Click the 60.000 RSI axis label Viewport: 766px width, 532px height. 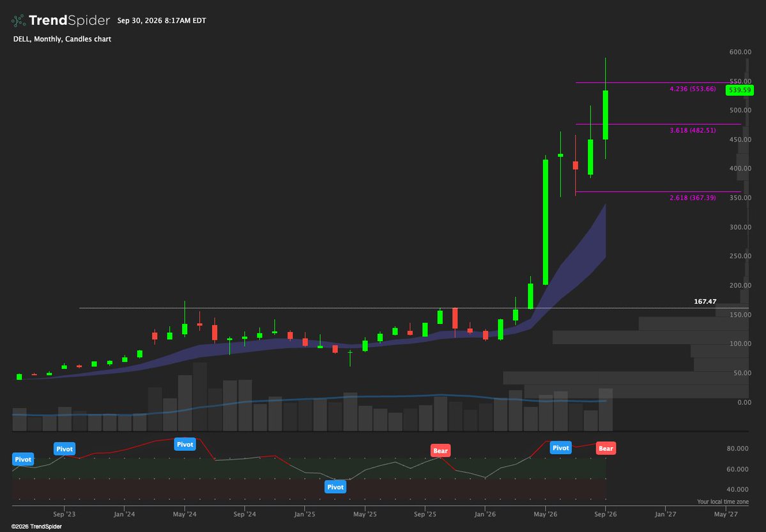[739, 469]
